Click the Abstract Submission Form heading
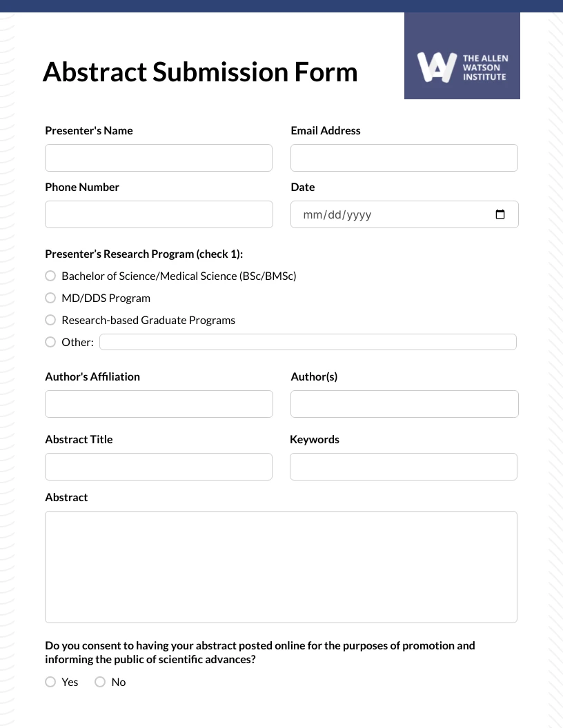 (x=200, y=72)
